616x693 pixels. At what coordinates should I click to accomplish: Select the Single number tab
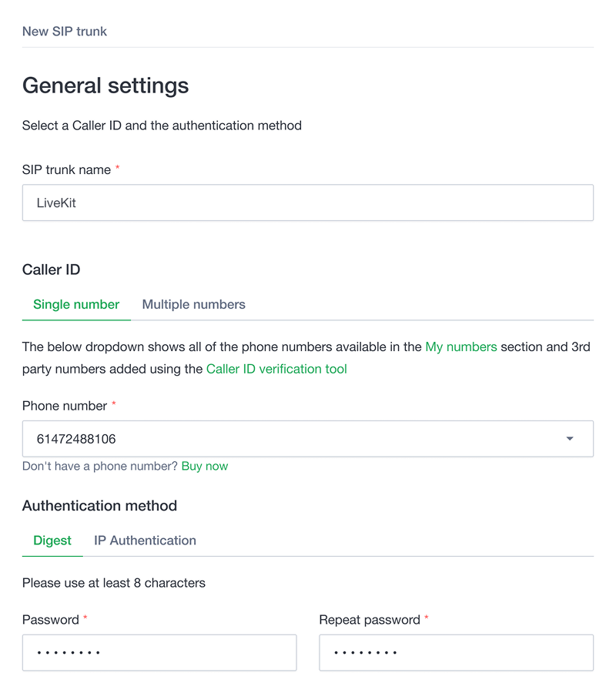76,304
